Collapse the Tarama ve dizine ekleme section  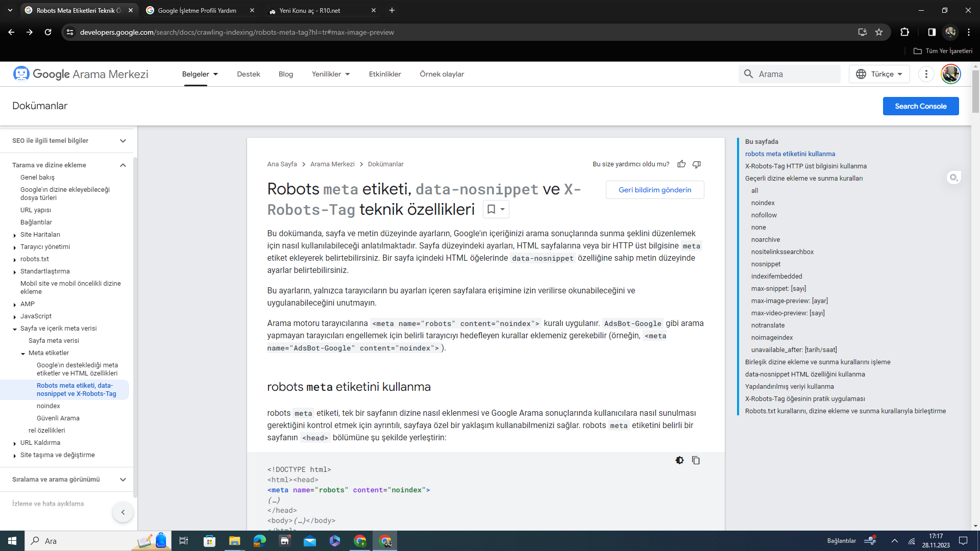[123, 165]
